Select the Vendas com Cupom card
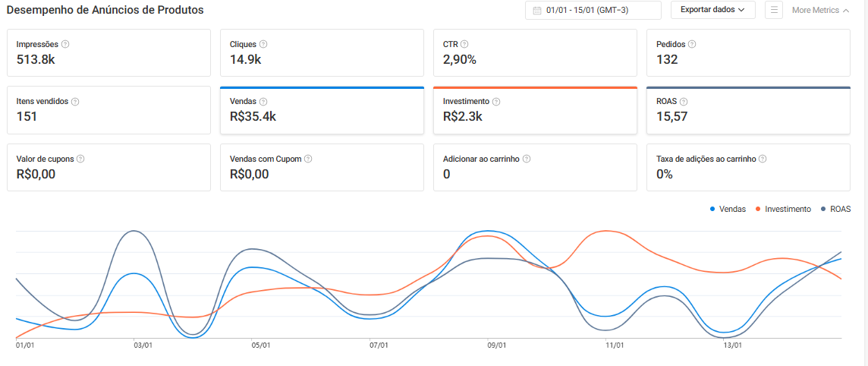This screenshot has width=868, height=366. pyautogui.click(x=322, y=168)
